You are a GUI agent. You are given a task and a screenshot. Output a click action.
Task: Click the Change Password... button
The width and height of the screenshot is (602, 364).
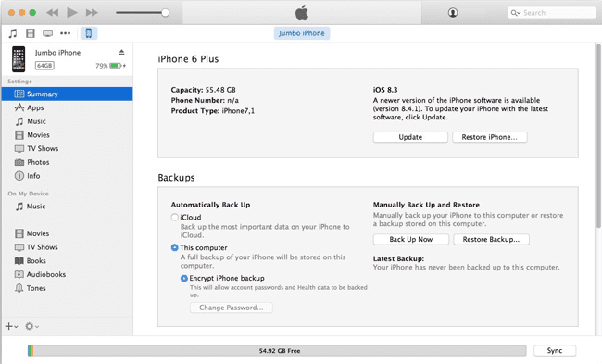232,308
